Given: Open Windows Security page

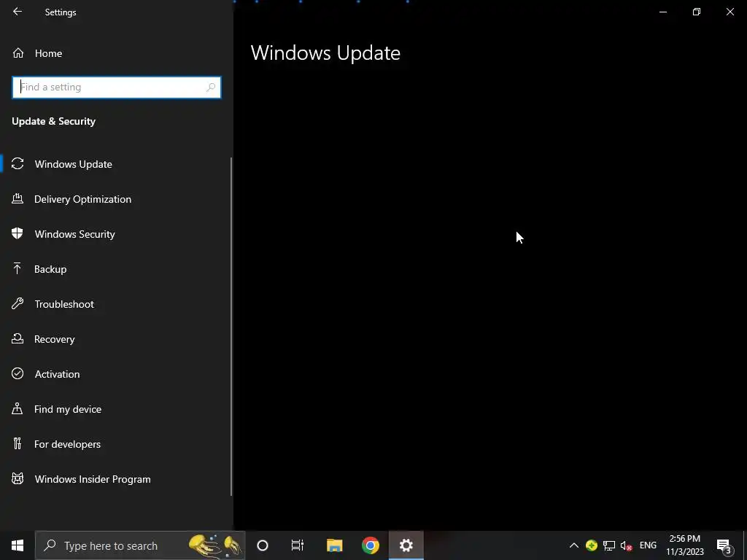Looking at the screenshot, I should 116,234.
